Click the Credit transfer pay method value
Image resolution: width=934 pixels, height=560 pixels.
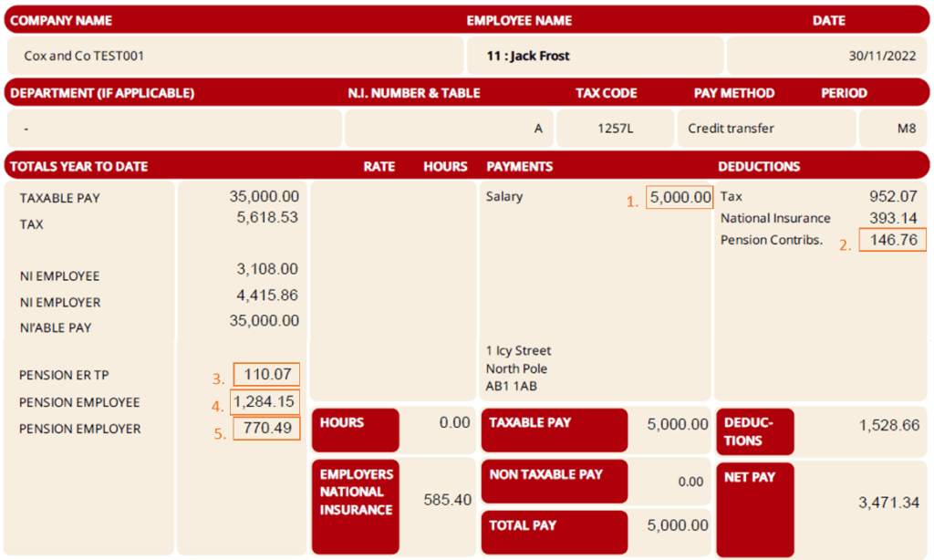point(731,129)
